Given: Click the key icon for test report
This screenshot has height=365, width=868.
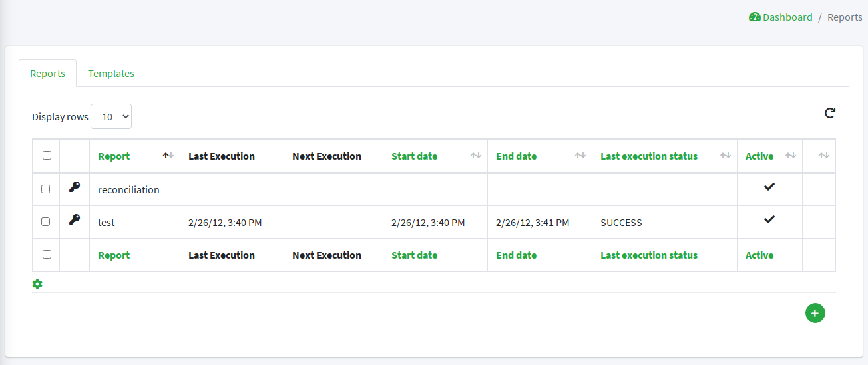Looking at the screenshot, I should 75,219.
